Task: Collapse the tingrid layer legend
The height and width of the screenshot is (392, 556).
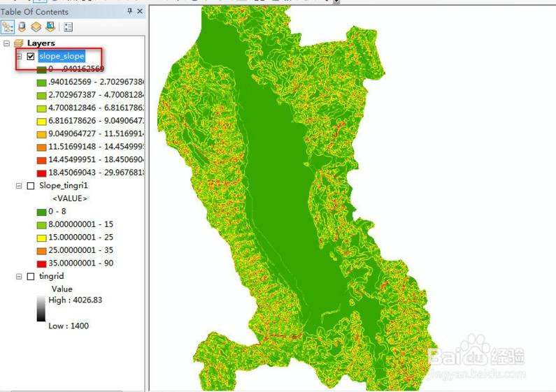Action: pos(19,277)
